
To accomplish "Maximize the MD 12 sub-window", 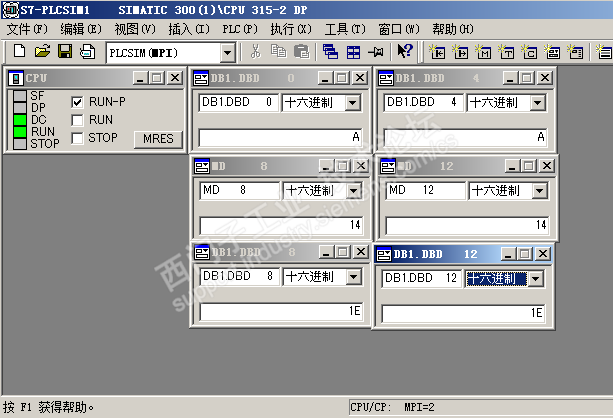I will tap(529, 166).
